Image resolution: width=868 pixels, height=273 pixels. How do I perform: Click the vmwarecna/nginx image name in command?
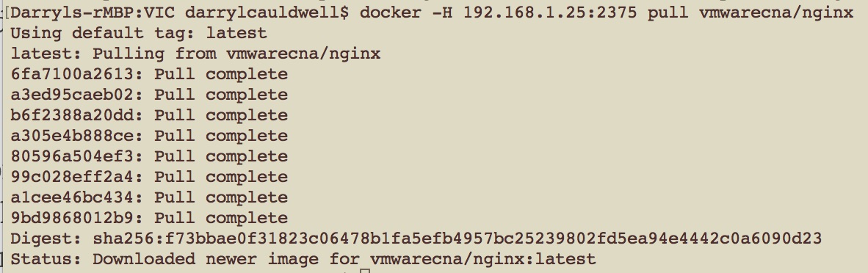pyautogui.click(x=777, y=12)
